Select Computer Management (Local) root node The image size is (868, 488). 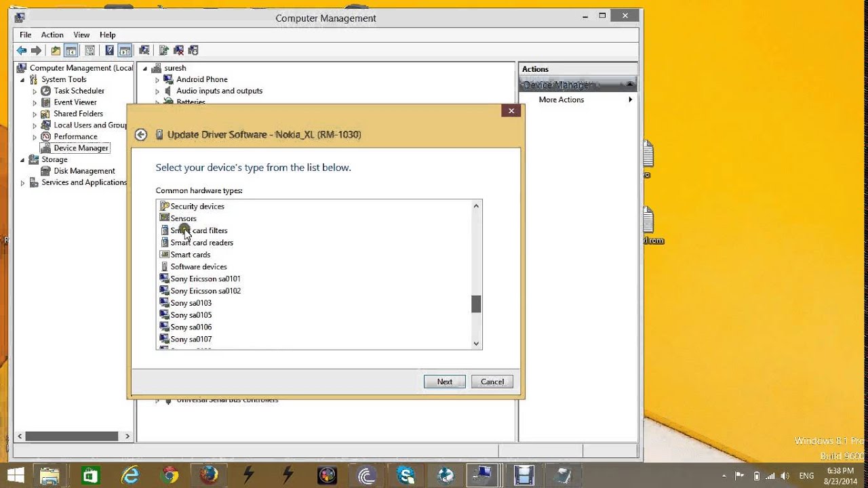[81, 68]
